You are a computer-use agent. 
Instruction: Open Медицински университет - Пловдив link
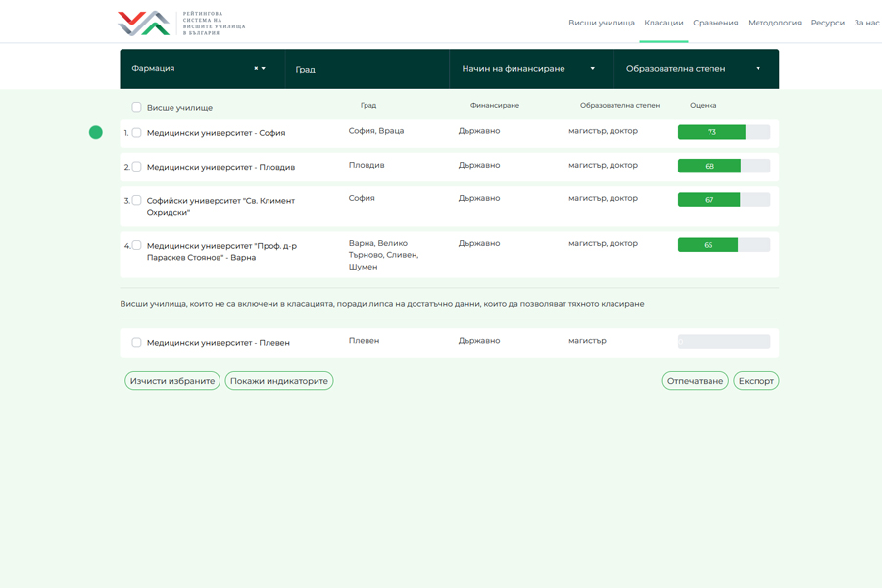[220, 168]
